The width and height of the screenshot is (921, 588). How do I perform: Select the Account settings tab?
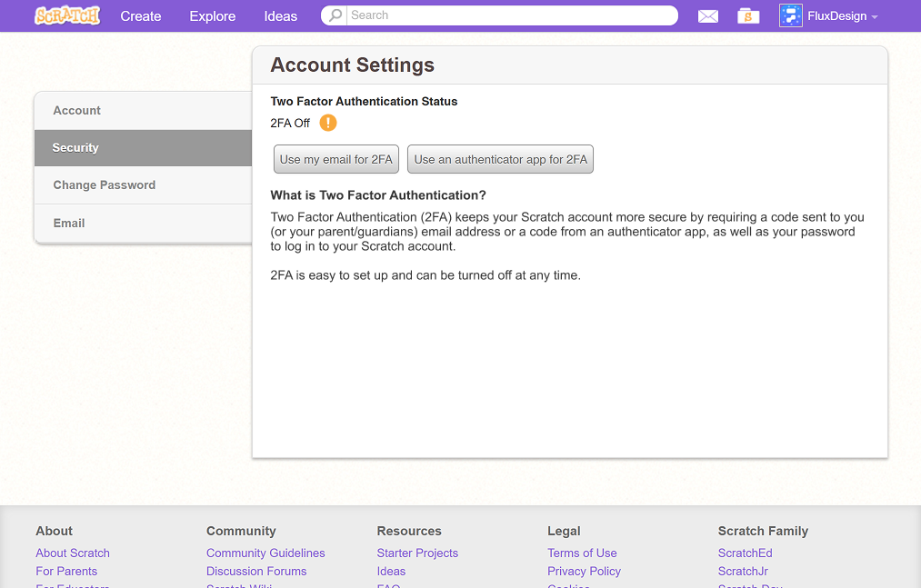pyautogui.click(x=144, y=111)
